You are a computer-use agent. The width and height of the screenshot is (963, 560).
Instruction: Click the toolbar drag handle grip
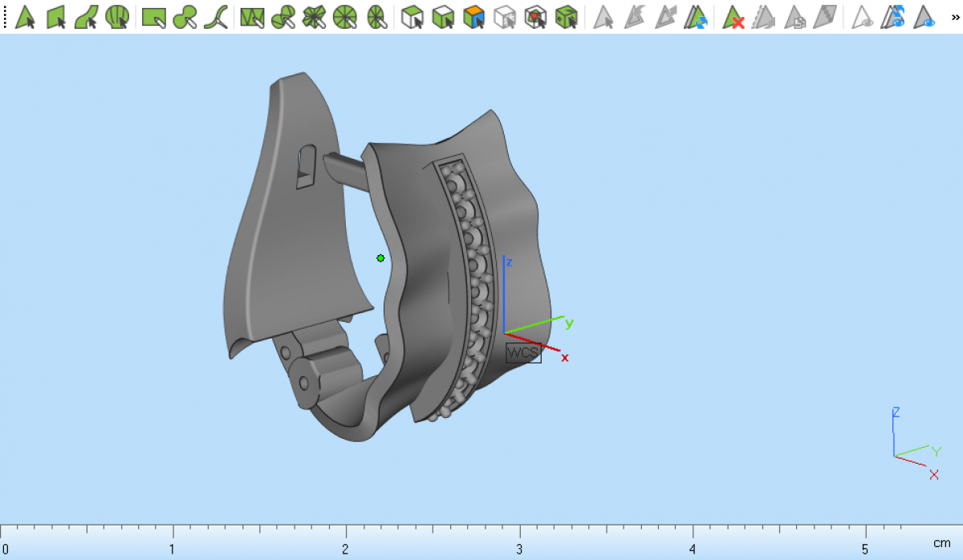5,17
